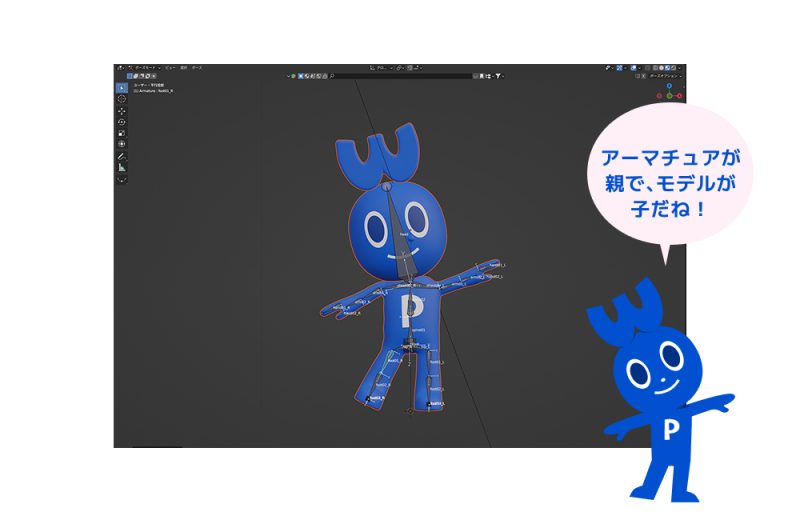The image size is (800, 512).
Task: Activate the Transform tool
Action: tap(122, 143)
